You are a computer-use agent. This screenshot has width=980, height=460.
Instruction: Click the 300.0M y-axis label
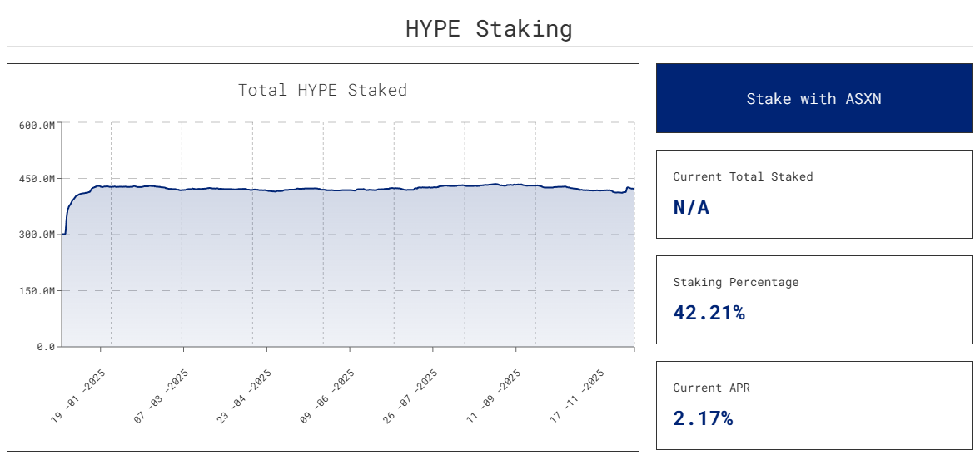pyautogui.click(x=37, y=235)
